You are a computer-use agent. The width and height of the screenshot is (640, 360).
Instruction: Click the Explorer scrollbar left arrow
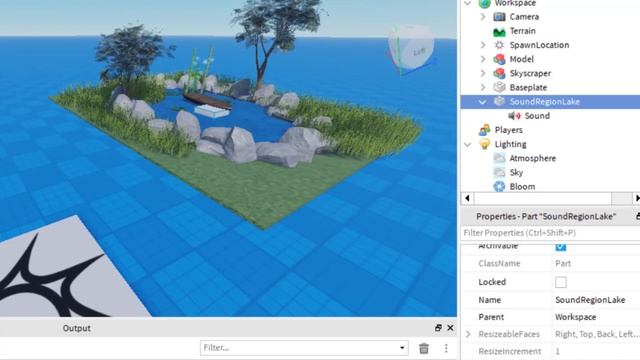[x=467, y=198]
